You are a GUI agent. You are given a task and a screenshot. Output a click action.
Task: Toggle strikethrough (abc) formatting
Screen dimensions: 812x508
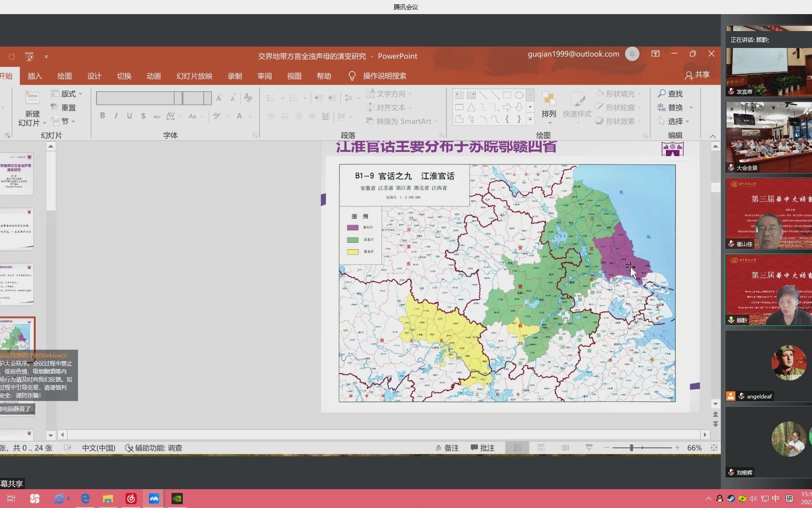coord(157,116)
